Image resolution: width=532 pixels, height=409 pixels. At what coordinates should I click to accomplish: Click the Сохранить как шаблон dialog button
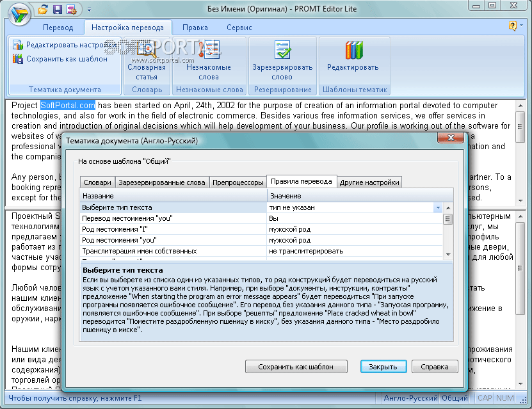(x=296, y=367)
